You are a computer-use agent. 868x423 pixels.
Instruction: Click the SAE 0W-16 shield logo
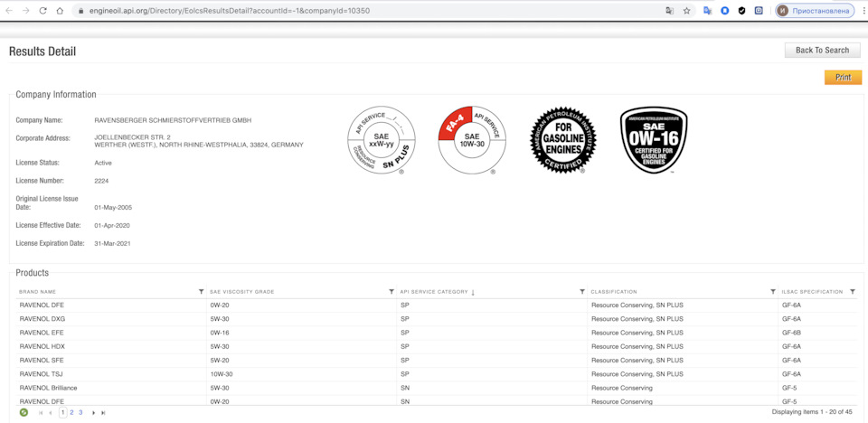[x=654, y=140]
